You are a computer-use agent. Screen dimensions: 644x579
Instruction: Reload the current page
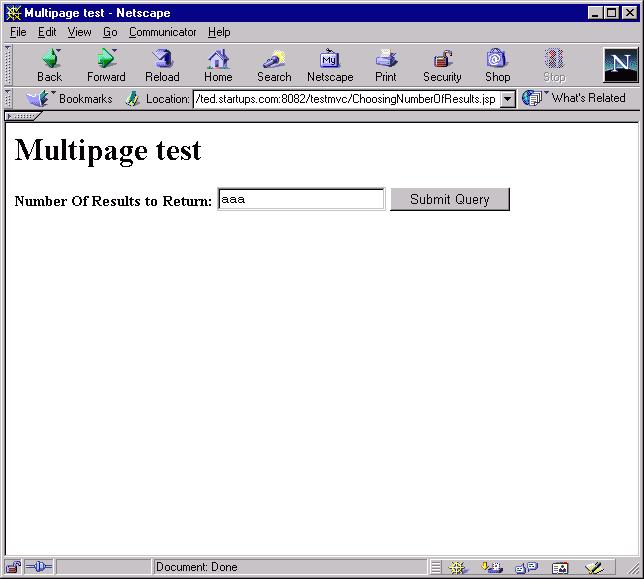[x=162, y=66]
